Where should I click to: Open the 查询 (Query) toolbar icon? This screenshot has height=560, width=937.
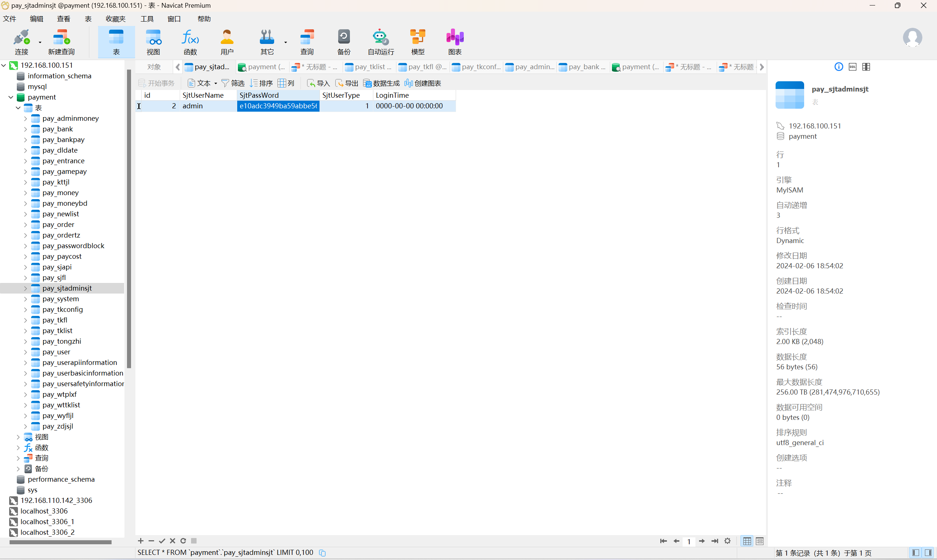pos(307,42)
